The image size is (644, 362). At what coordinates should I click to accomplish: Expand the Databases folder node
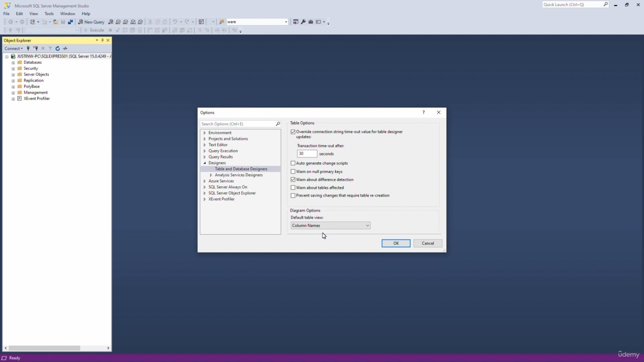13,62
